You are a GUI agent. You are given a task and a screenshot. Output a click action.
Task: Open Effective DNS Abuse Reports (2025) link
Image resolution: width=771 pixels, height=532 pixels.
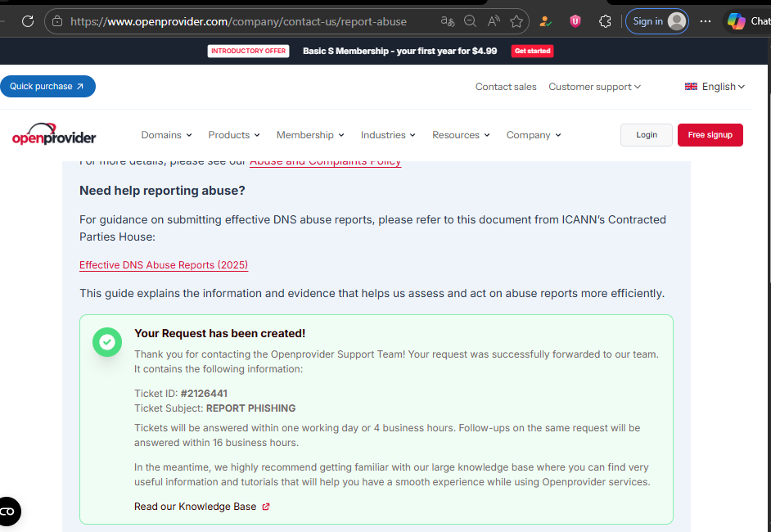(x=164, y=265)
